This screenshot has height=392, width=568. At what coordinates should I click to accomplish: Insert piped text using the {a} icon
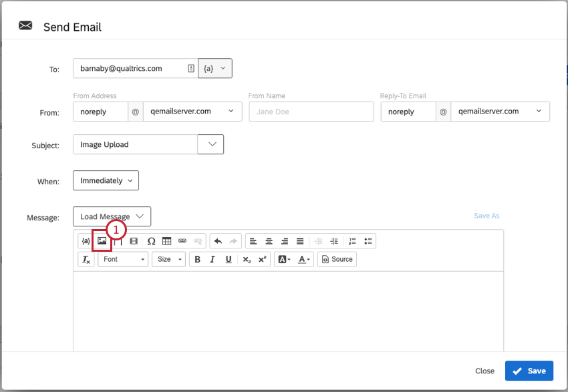[x=85, y=240]
